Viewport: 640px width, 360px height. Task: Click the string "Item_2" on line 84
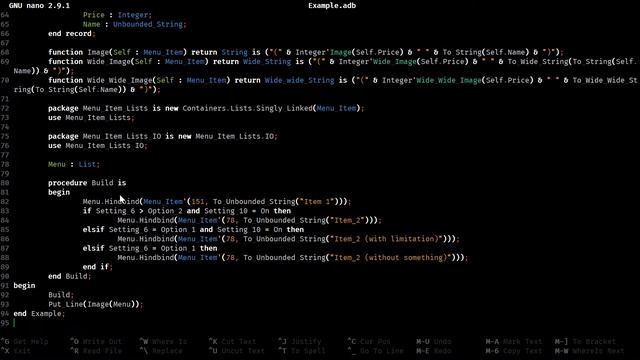pyautogui.click(x=348, y=220)
